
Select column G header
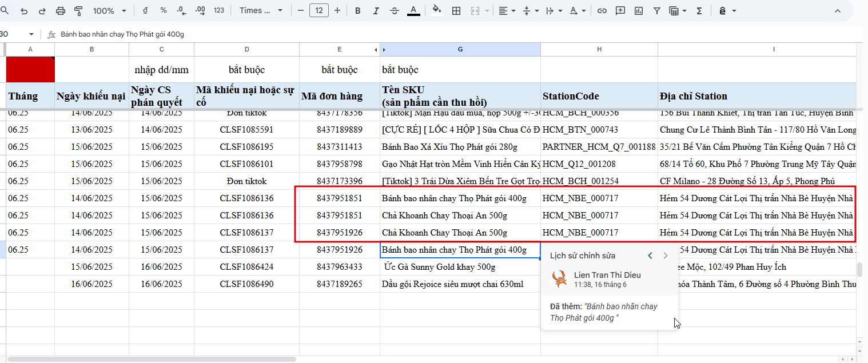pyautogui.click(x=460, y=50)
